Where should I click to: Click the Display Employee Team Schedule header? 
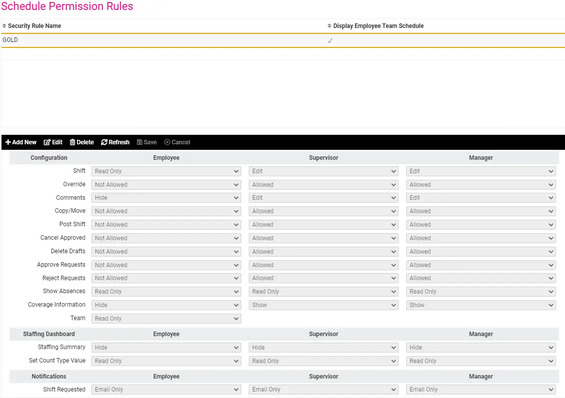point(378,26)
